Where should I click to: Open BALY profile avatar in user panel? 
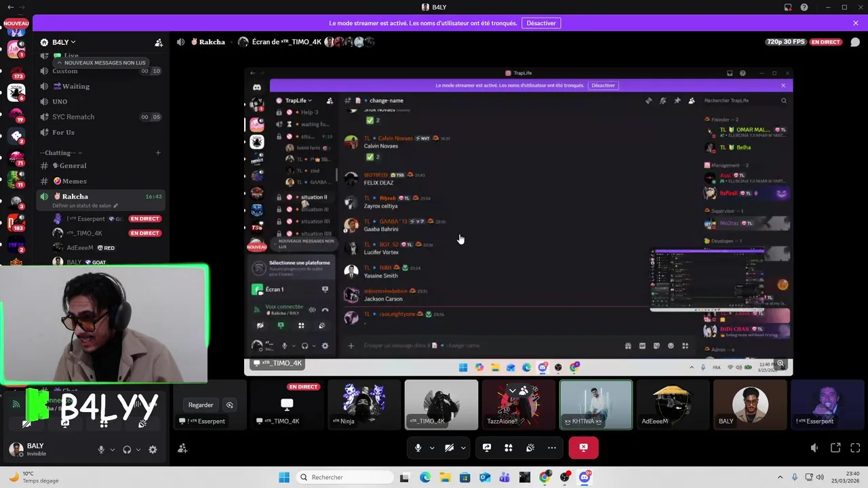pyautogui.click(x=16, y=449)
